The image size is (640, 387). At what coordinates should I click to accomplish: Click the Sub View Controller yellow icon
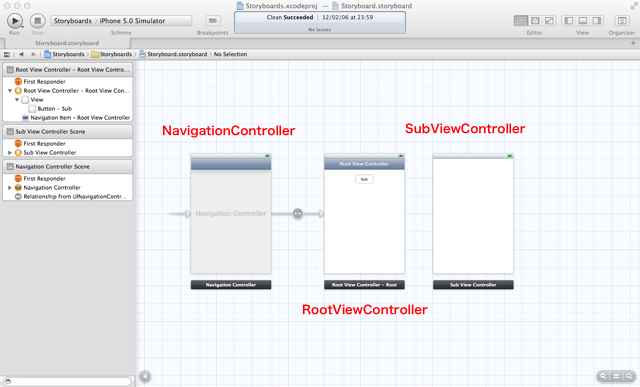pyautogui.click(x=18, y=152)
